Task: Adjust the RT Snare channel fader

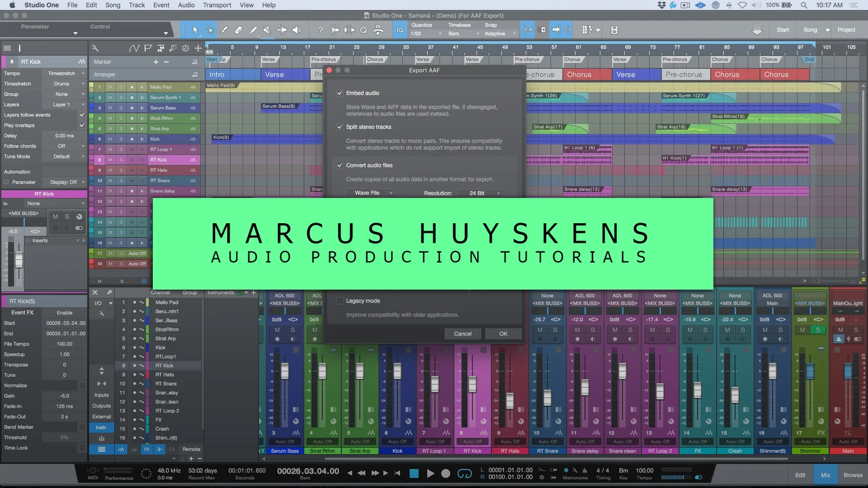Action: point(547,397)
